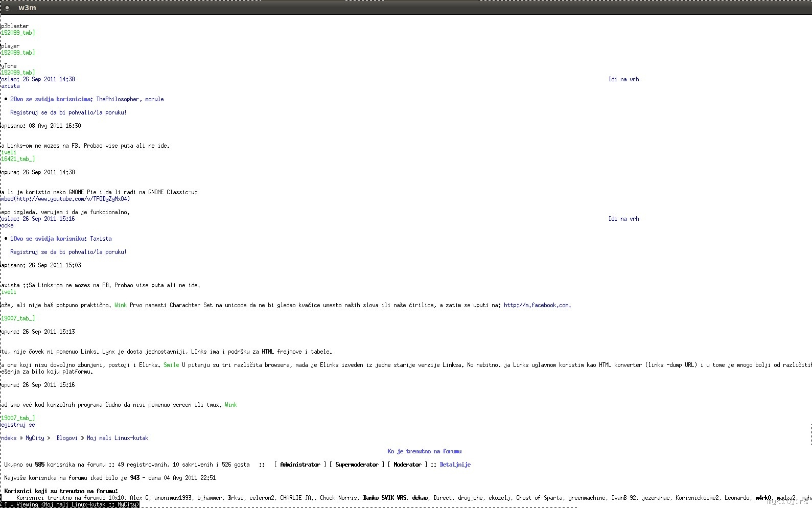The width and height of the screenshot is (812, 508).
Task: Select user 'Leonardo' in online list
Action: 737,498
